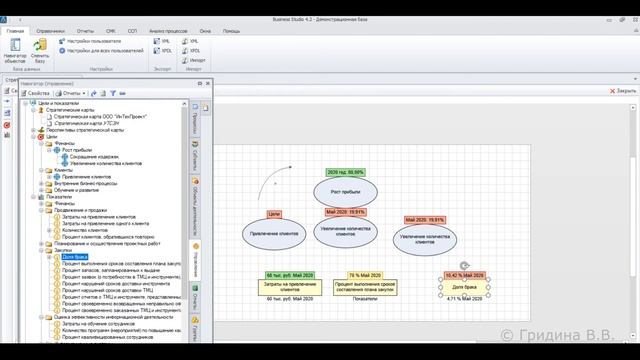Image resolution: width=640 pixels, height=360 pixels.
Task: Pin the Navigator panel with the pin icon
Action: (x=200, y=83)
